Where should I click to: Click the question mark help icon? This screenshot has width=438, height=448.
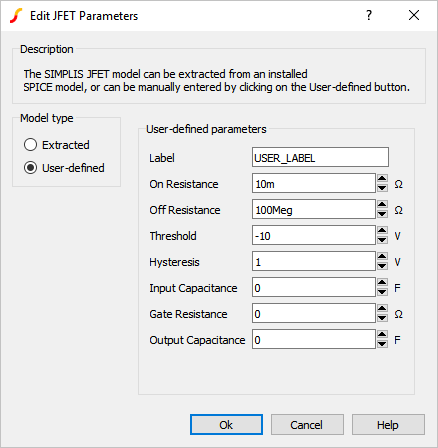click(x=369, y=15)
